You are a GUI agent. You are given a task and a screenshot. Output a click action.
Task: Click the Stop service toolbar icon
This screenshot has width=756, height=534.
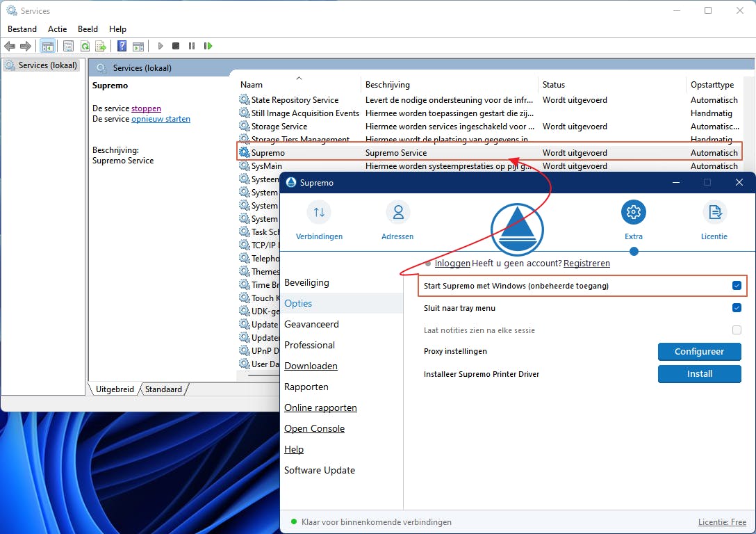point(176,46)
